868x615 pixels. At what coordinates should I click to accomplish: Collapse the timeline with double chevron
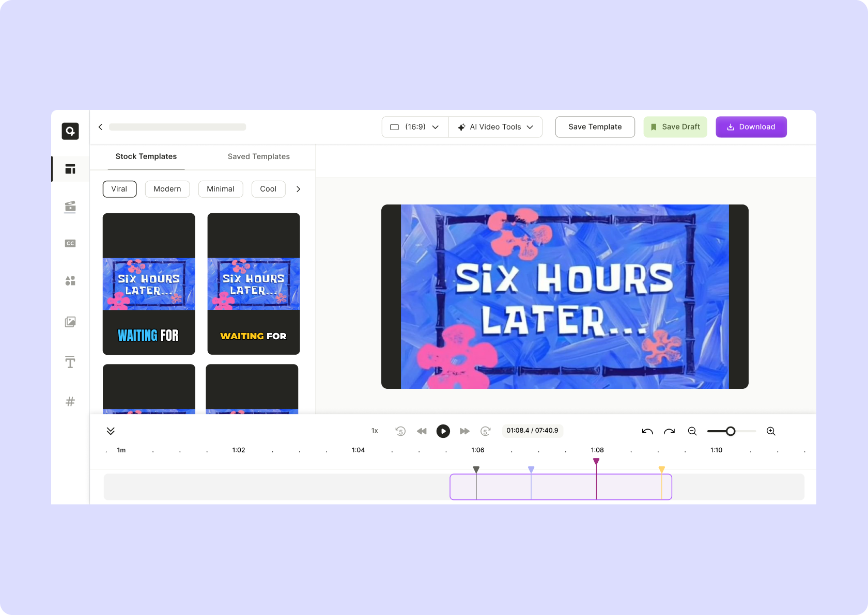(111, 431)
